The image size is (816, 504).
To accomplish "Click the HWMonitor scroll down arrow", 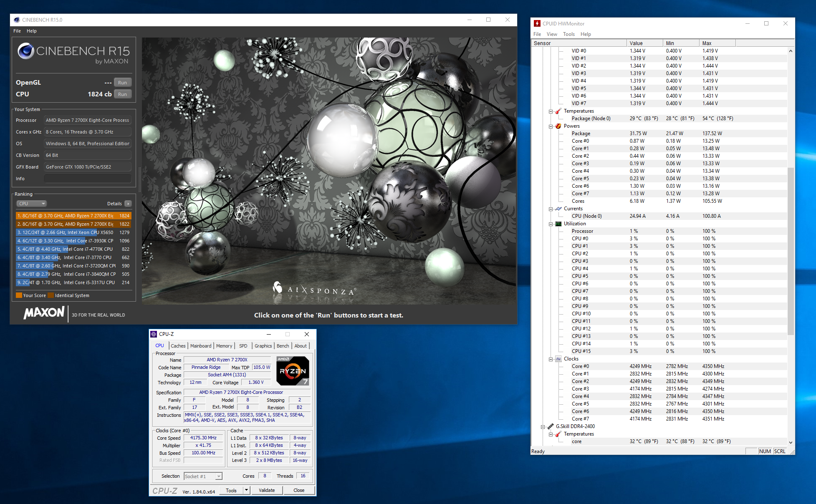I will [791, 442].
